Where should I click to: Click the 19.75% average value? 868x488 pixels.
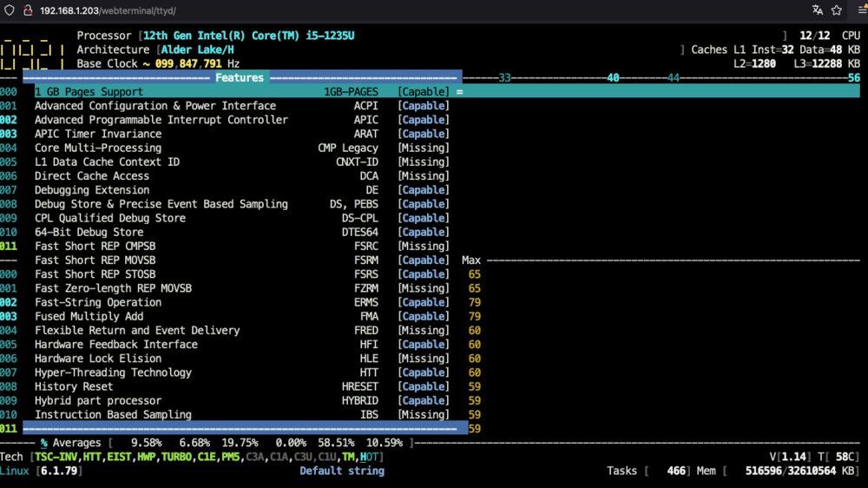point(240,443)
